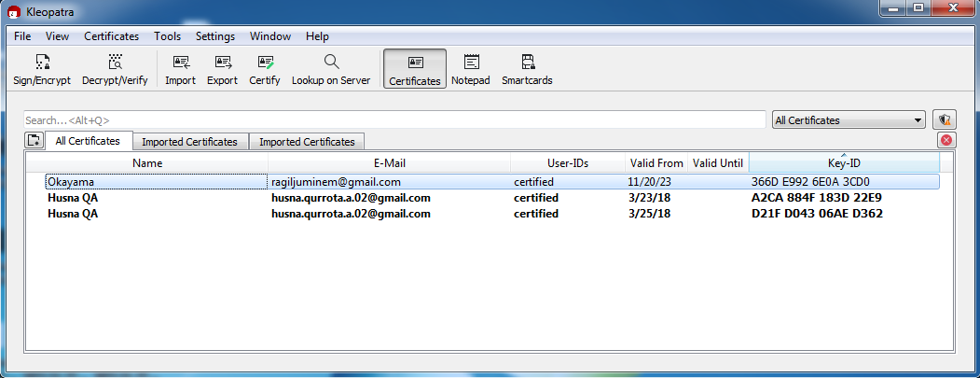Open the Smartcards view

527,69
